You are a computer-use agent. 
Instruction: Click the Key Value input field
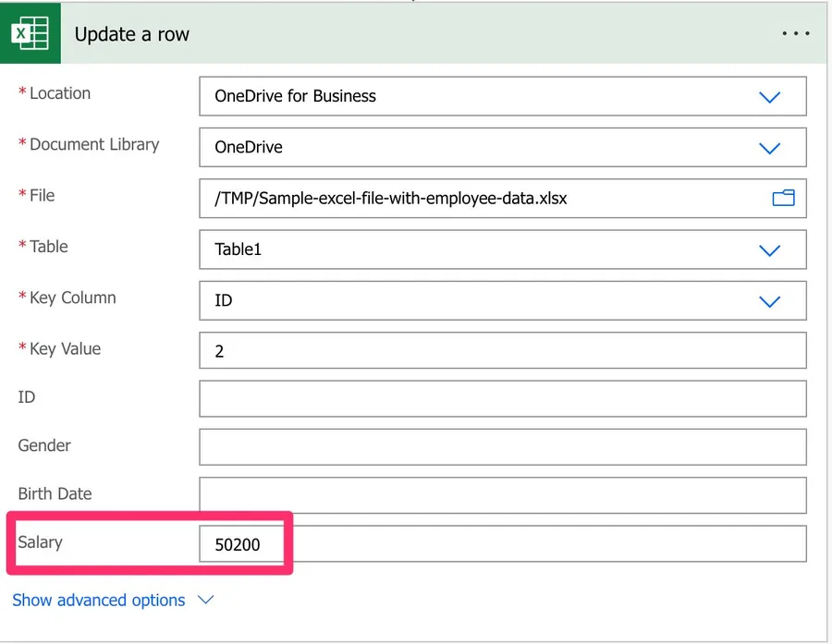(502, 351)
